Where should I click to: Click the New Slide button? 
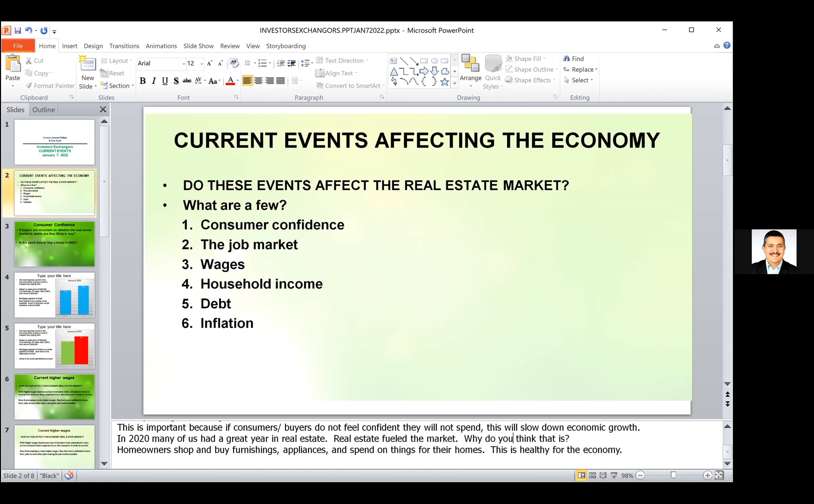(88, 64)
